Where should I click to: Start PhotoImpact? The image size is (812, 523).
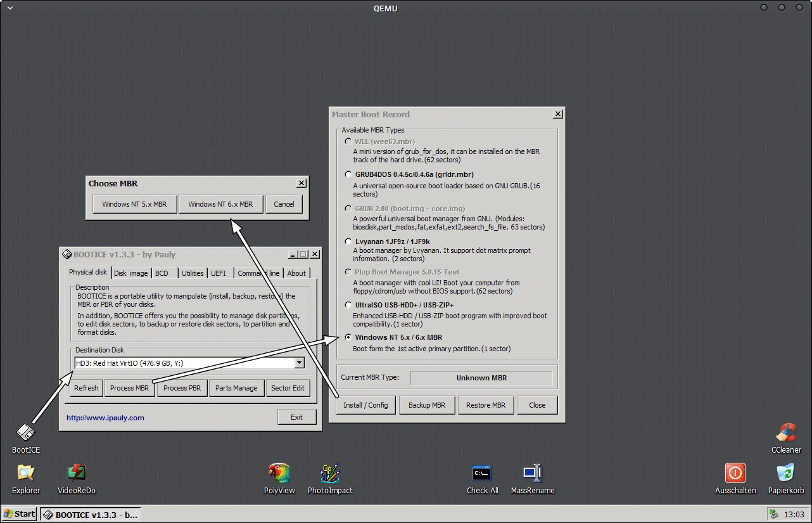click(x=330, y=474)
